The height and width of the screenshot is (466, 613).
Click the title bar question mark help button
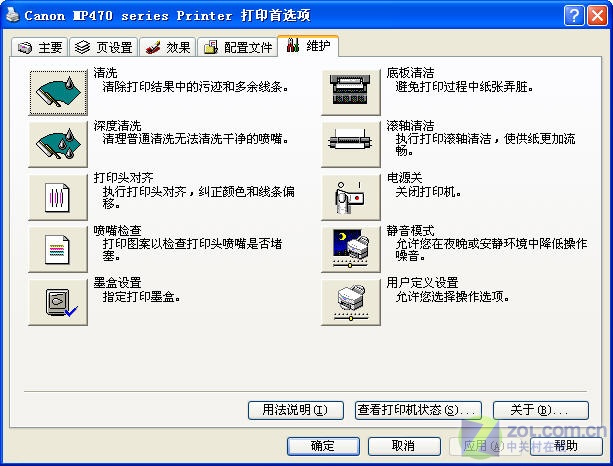(x=574, y=16)
